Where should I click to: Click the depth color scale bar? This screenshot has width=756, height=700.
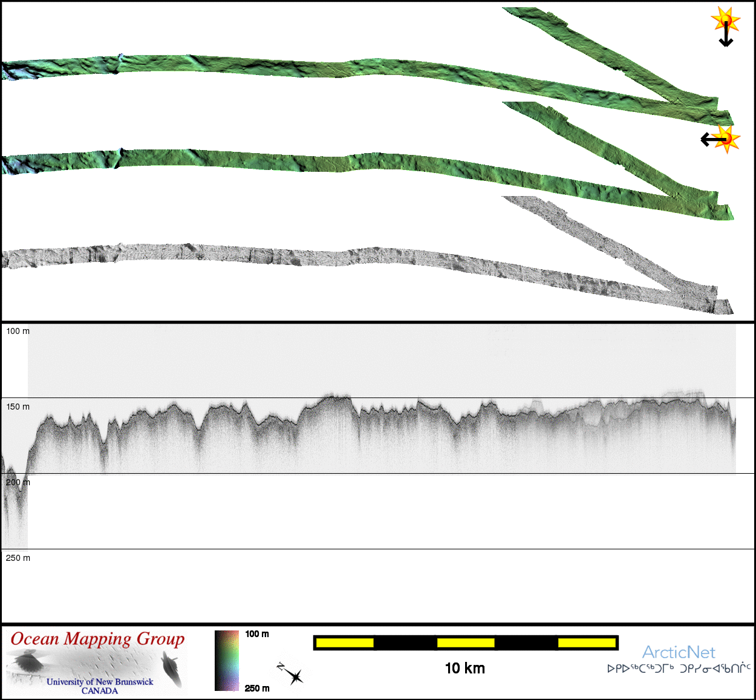point(227,661)
